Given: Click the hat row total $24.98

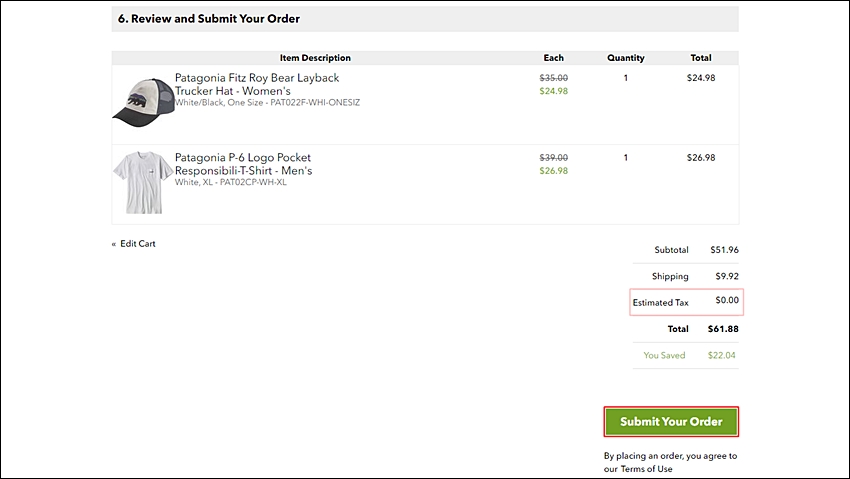Looking at the screenshot, I should pos(701,78).
